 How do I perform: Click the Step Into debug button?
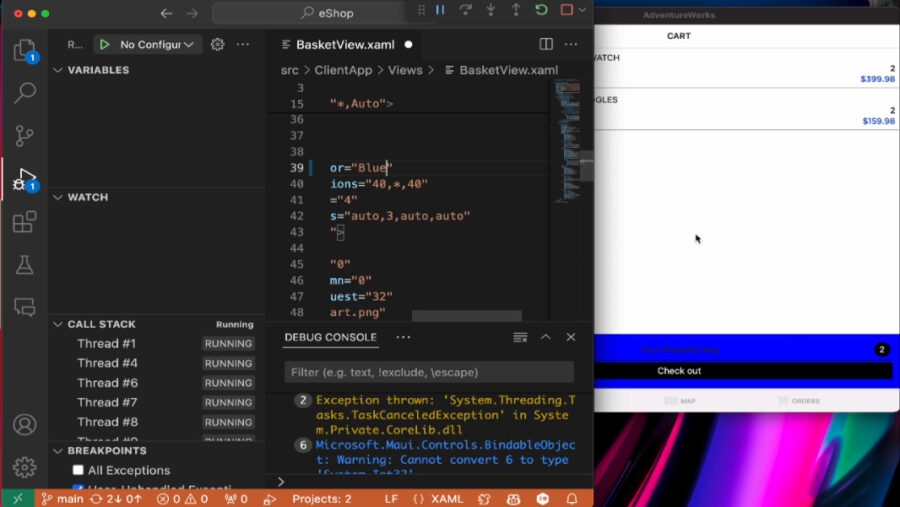click(491, 10)
